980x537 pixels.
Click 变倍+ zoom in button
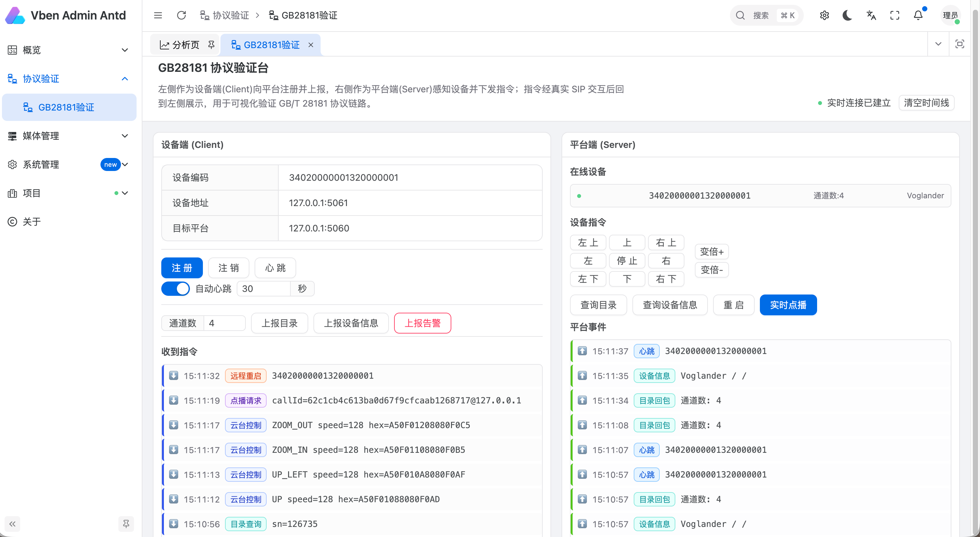[712, 251]
